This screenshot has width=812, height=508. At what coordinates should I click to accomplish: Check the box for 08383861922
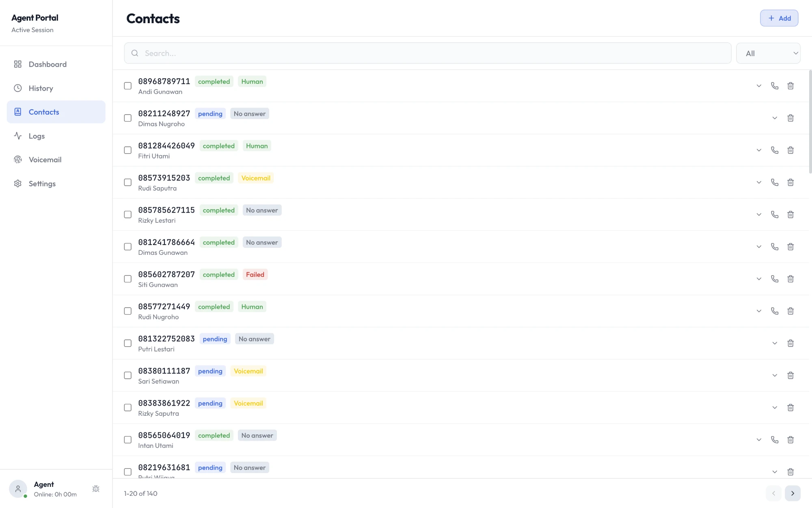127,408
